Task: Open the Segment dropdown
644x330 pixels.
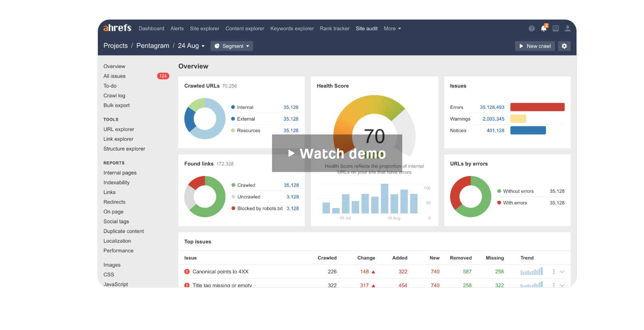Action: (x=232, y=46)
